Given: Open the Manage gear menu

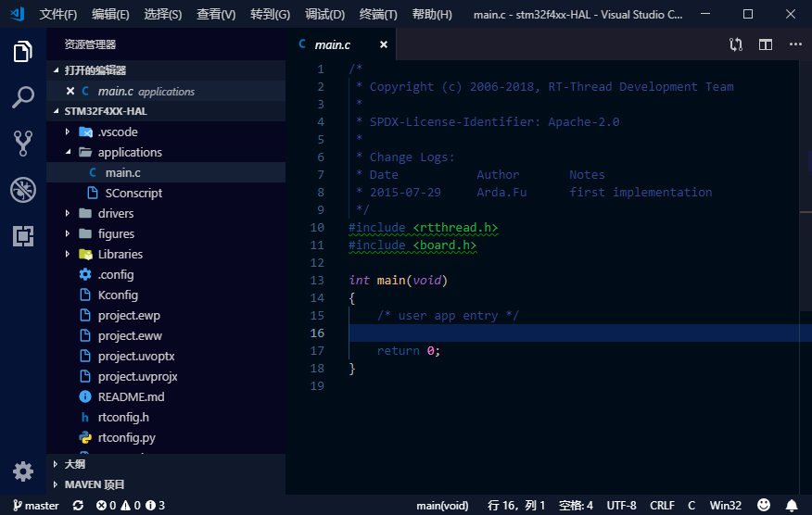Looking at the screenshot, I should pos(23,471).
